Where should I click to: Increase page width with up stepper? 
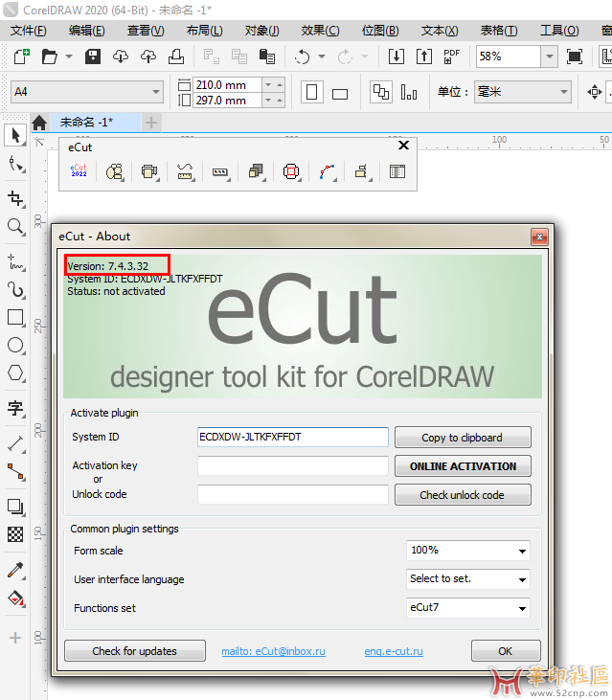[x=280, y=84]
